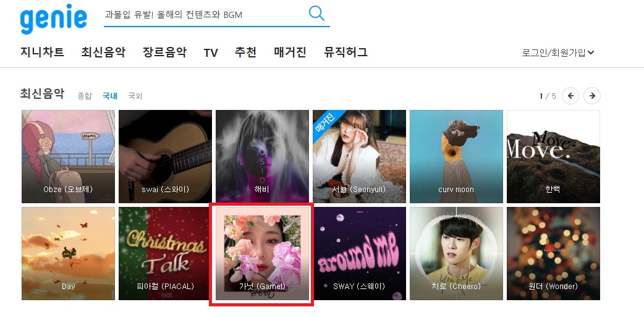Switch to the 국내 filter tab
This screenshot has height=315, width=644.
click(110, 96)
